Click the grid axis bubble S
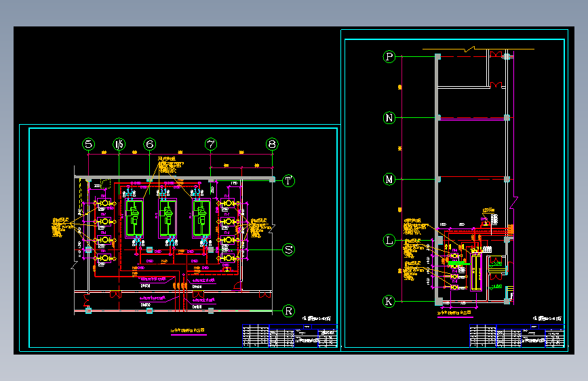Image resolution: width=588 pixels, height=381 pixels. point(288,249)
